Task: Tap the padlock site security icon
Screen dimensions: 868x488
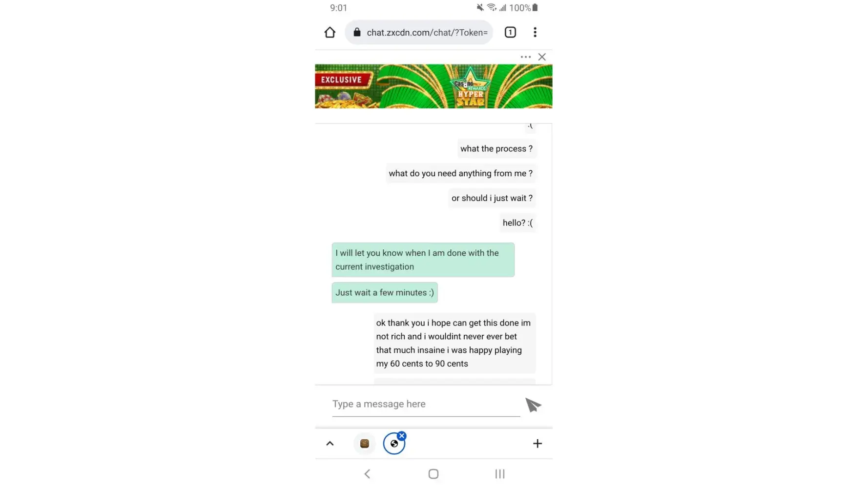Action: (357, 32)
